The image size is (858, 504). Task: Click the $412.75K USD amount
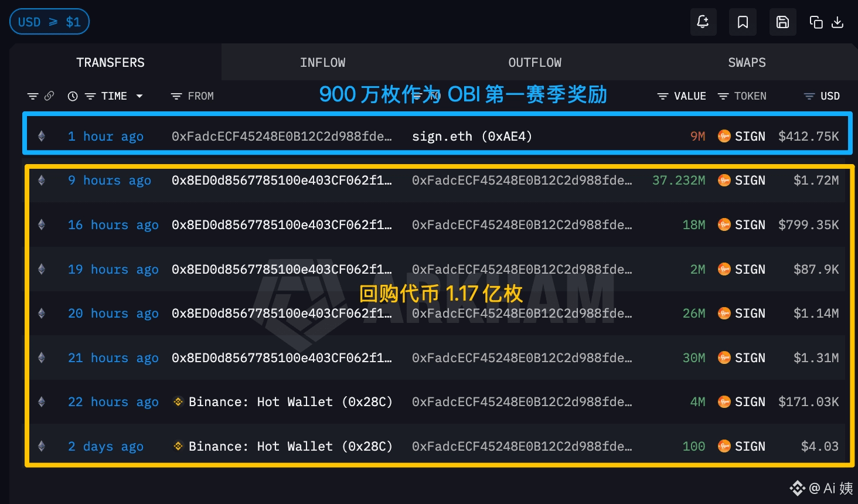tap(808, 136)
